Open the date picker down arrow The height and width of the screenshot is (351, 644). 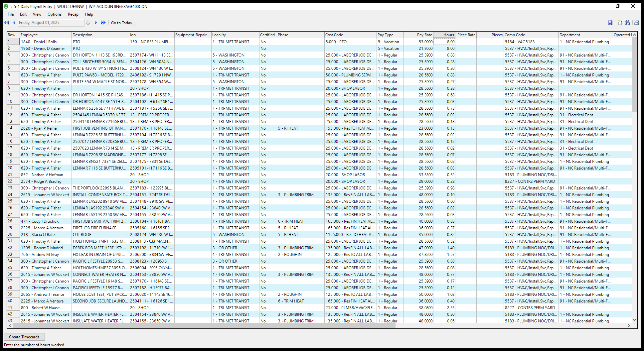point(88,23)
